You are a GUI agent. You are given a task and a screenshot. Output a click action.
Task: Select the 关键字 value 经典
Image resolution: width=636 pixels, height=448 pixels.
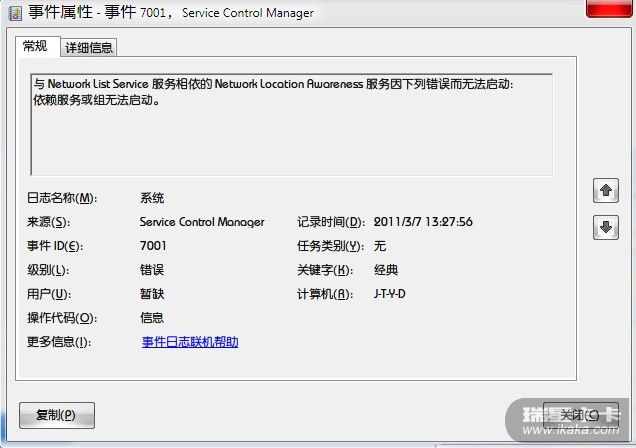point(386,270)
